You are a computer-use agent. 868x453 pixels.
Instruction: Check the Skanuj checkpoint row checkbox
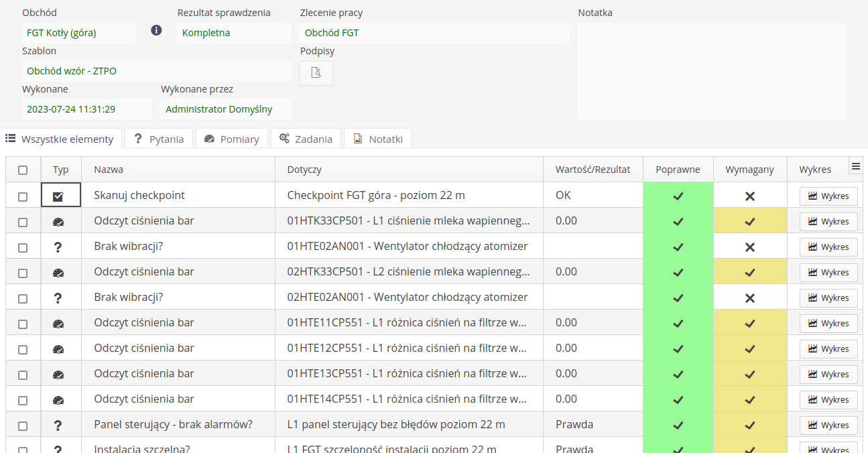tap(23, 196)
